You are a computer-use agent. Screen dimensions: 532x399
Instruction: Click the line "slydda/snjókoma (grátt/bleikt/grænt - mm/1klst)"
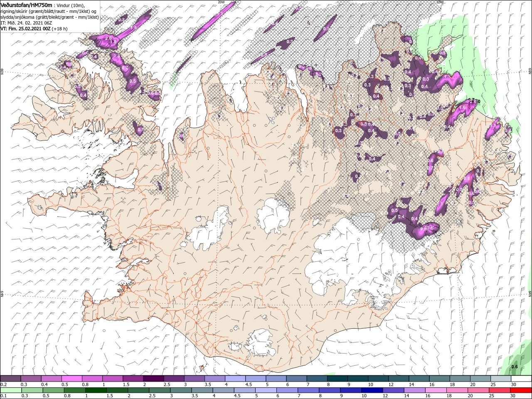[49, 17]
